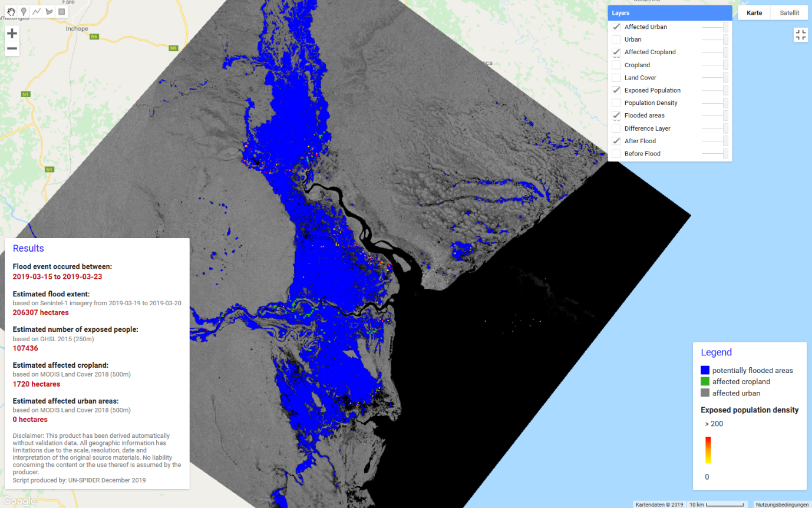Select the rectangle drawing tool
Viewport: 812px width, 508px height.
[x=61, y=11]
